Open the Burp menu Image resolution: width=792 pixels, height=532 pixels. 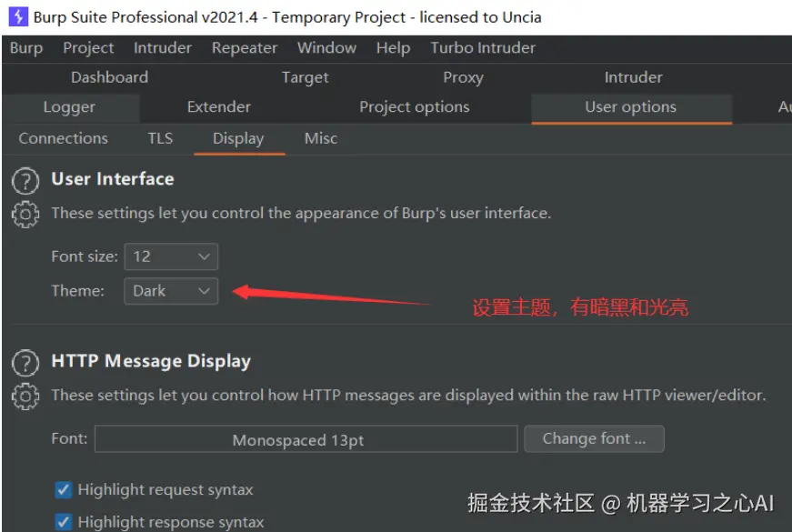(x=26, y=48)
